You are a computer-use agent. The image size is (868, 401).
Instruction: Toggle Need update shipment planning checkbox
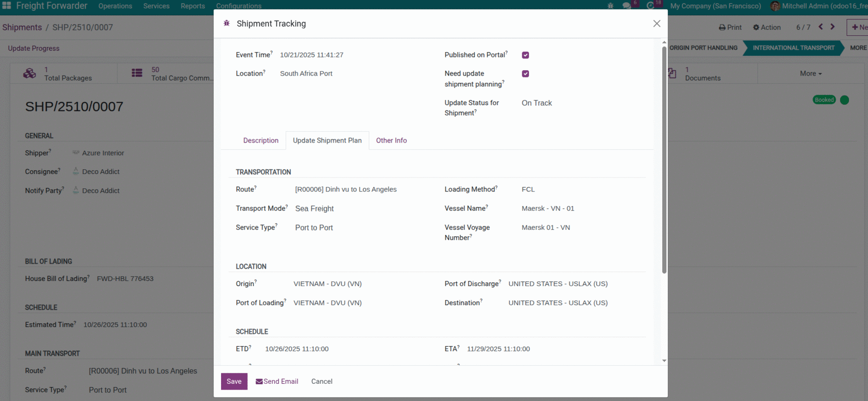coord(525,74)
